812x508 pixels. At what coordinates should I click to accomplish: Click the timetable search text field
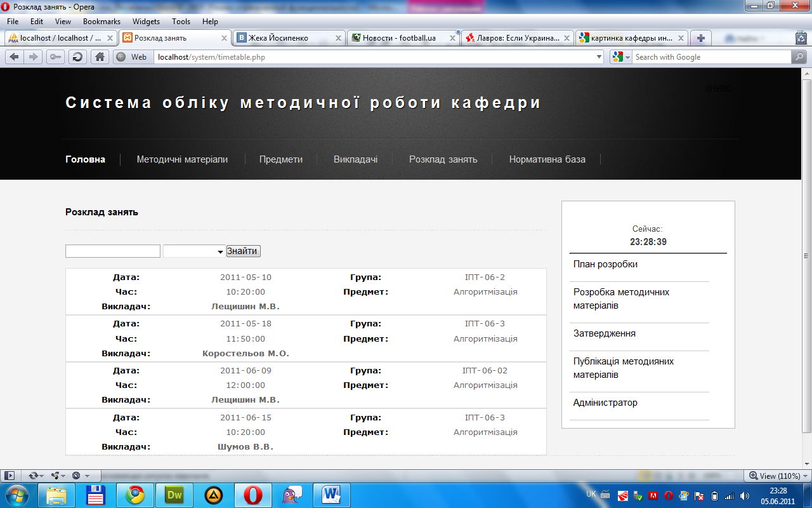[113, 251]
